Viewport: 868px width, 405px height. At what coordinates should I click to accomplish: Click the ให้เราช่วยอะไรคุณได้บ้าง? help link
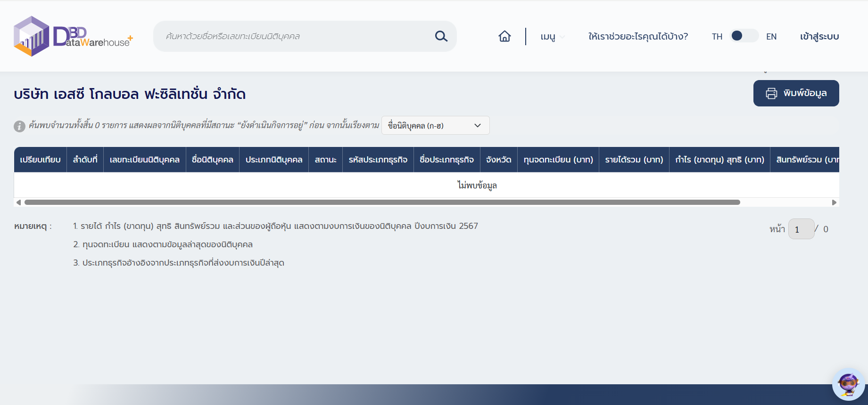pyautogui.click(x=638, y=36)
